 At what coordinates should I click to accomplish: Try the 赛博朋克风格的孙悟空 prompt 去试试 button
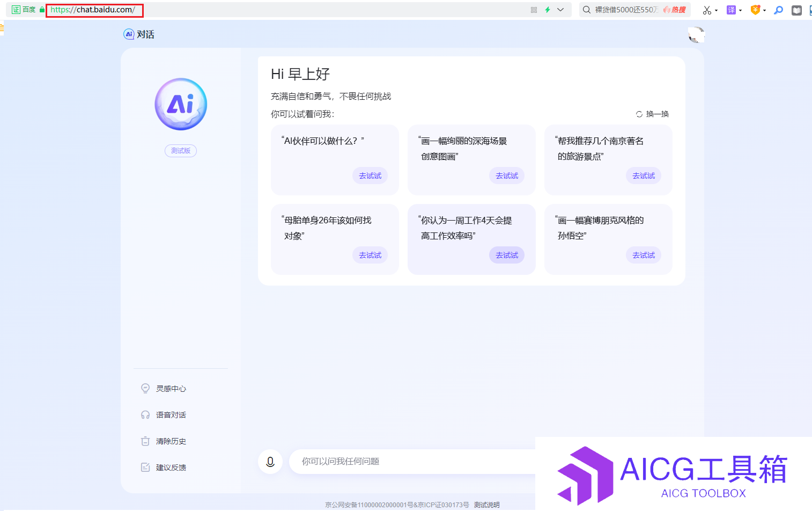(x=644, y=255)
